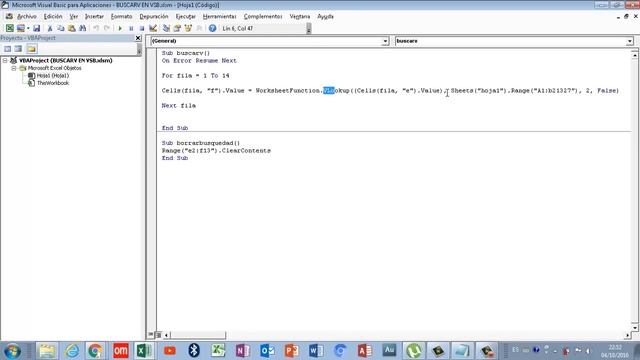
Task: Open the Formato menu
Action: click(x=122, y=16)
